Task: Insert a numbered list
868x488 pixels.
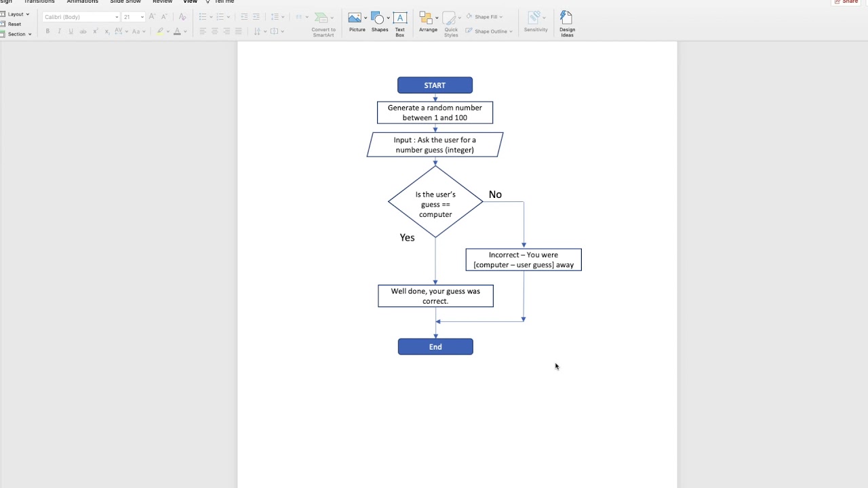Action: point(220,17)
